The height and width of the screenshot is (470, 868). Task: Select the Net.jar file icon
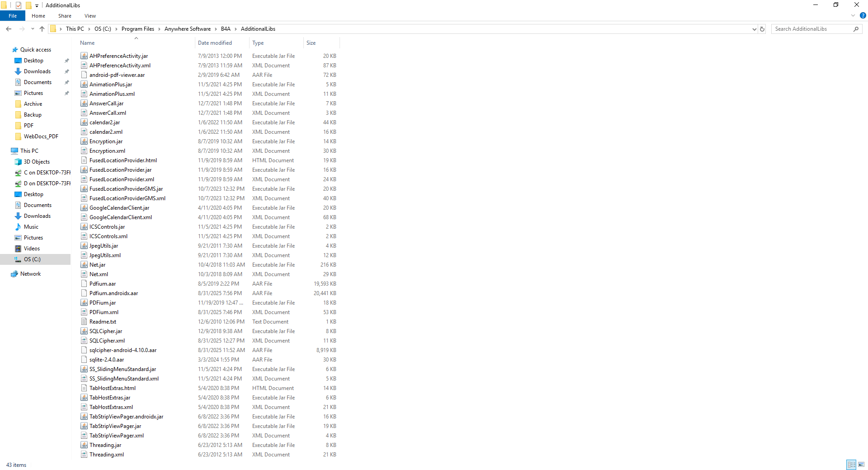(x=84, y=265)
